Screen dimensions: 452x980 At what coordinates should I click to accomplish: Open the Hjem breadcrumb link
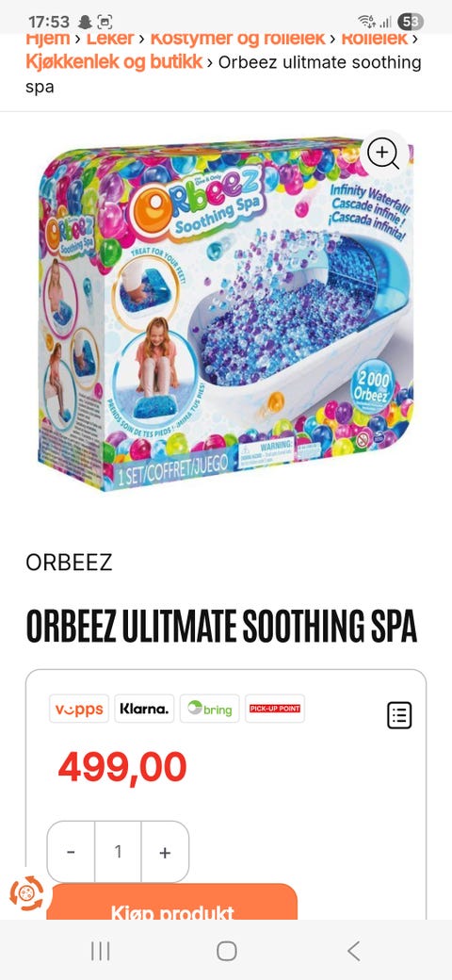(47, 39)
